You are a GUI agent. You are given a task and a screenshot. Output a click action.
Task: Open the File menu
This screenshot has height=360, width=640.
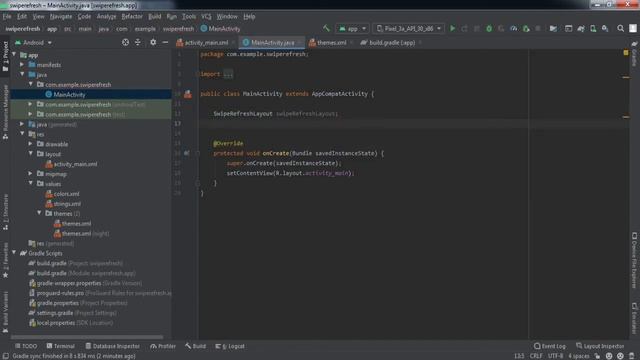coord(7,17)
